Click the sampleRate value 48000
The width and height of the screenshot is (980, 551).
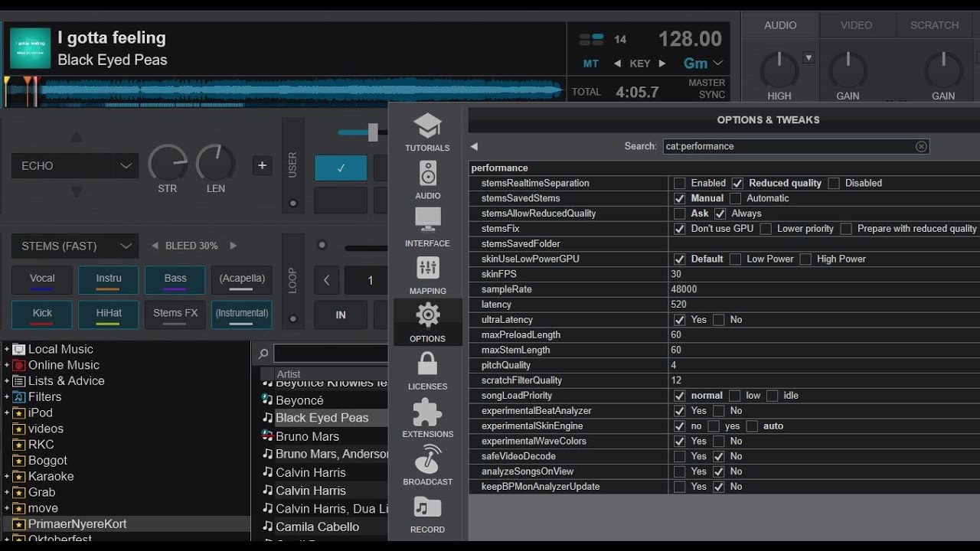(684, 289)
